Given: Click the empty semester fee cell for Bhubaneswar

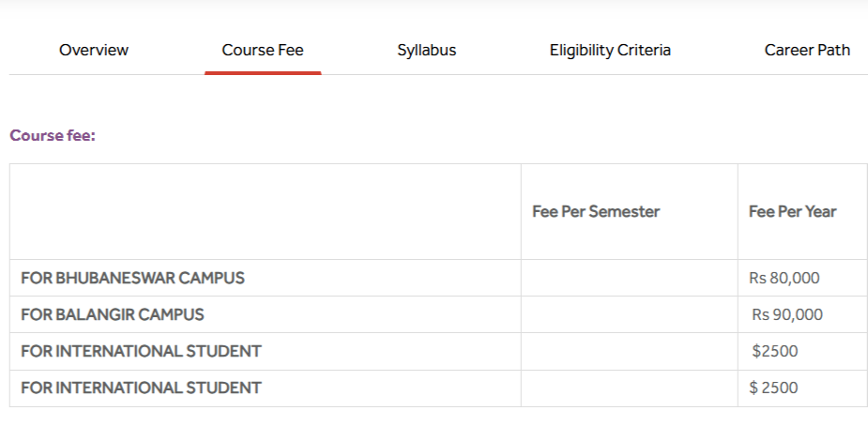Looking at the screenshot, I should (x=629, y=278).
